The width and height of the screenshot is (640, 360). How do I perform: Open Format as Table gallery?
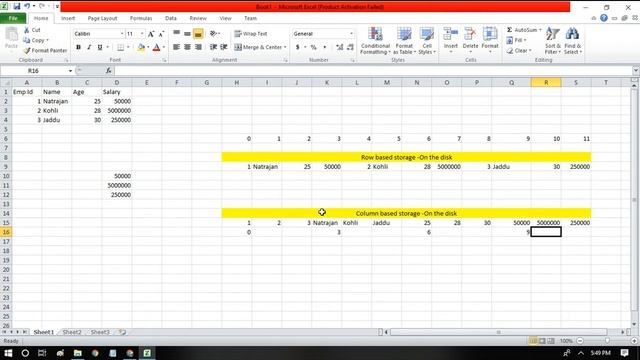point(404,41)
